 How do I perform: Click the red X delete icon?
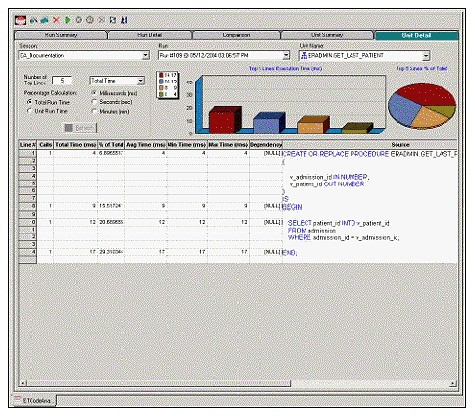pos(56,20)
